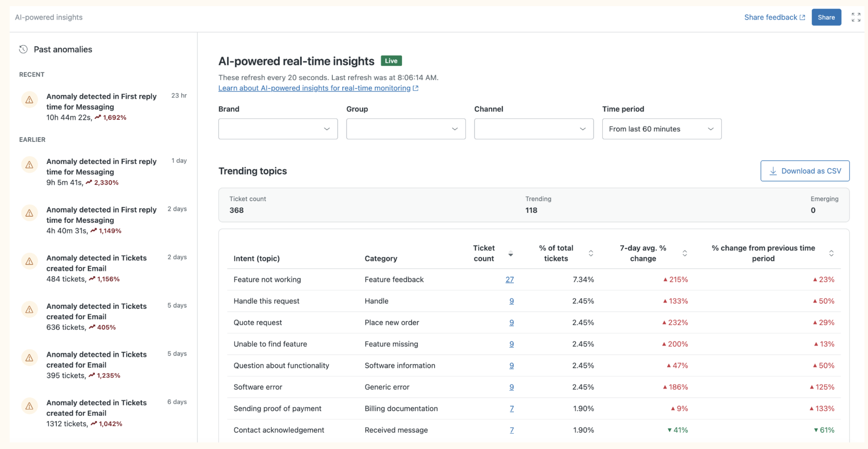Click the warning icon for the 23 hr anomaly
The image size is (868, 449).
(x=29, y=100)
